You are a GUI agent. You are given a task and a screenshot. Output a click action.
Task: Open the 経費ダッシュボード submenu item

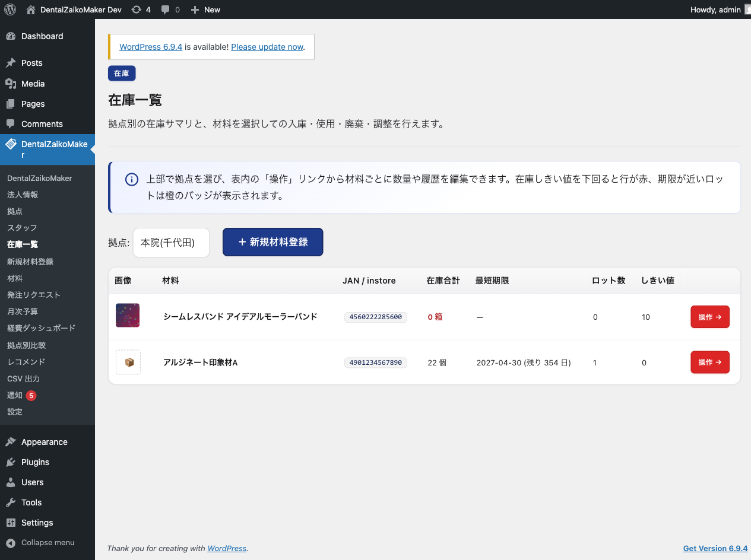pyautogui.click(x=41, y=328)
